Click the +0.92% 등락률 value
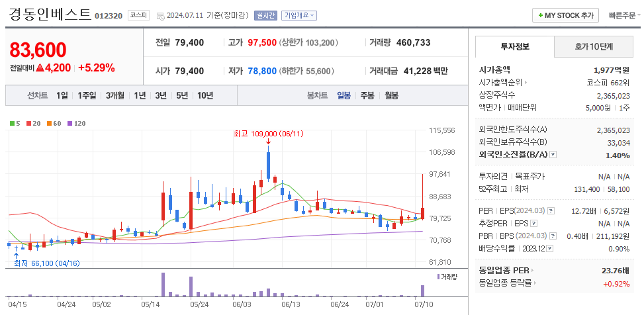 616,283
